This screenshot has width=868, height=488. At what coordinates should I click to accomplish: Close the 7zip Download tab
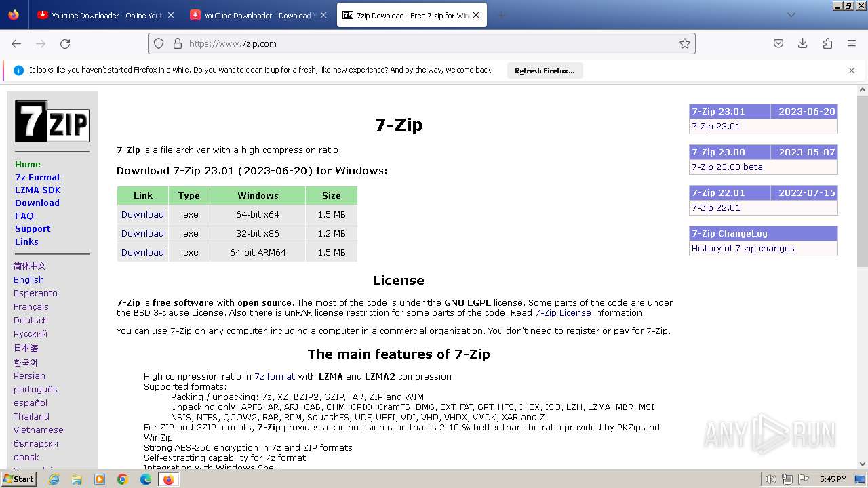(x=476, y=15)
